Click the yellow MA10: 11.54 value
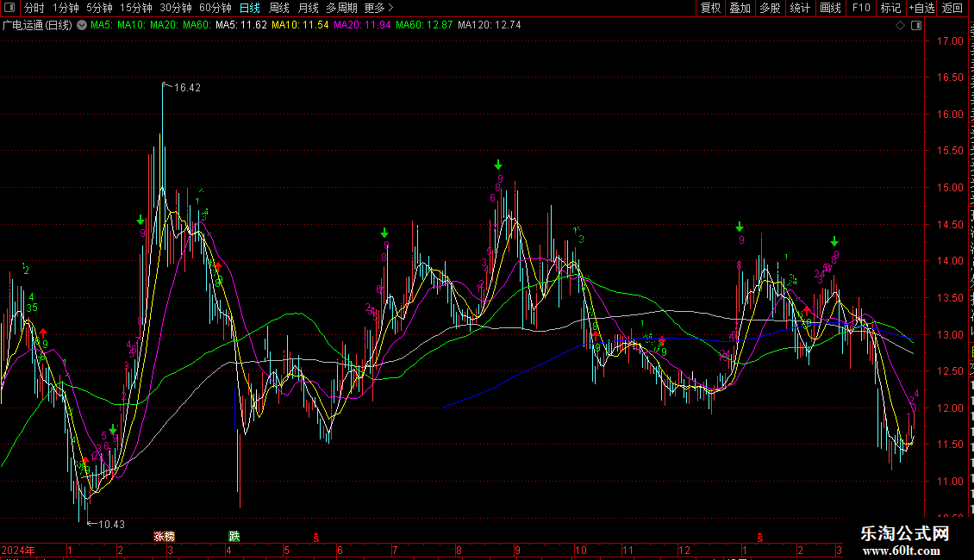 pyautogui.click(x=300, y=25)
